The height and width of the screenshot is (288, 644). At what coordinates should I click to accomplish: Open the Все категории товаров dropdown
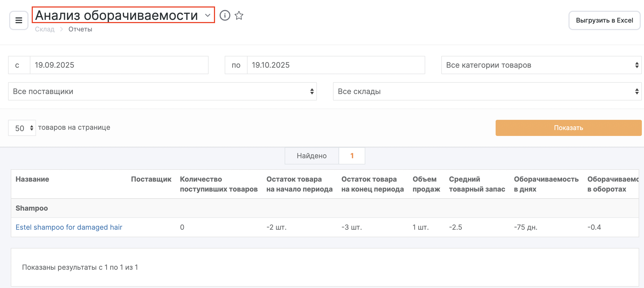(541, 65)
